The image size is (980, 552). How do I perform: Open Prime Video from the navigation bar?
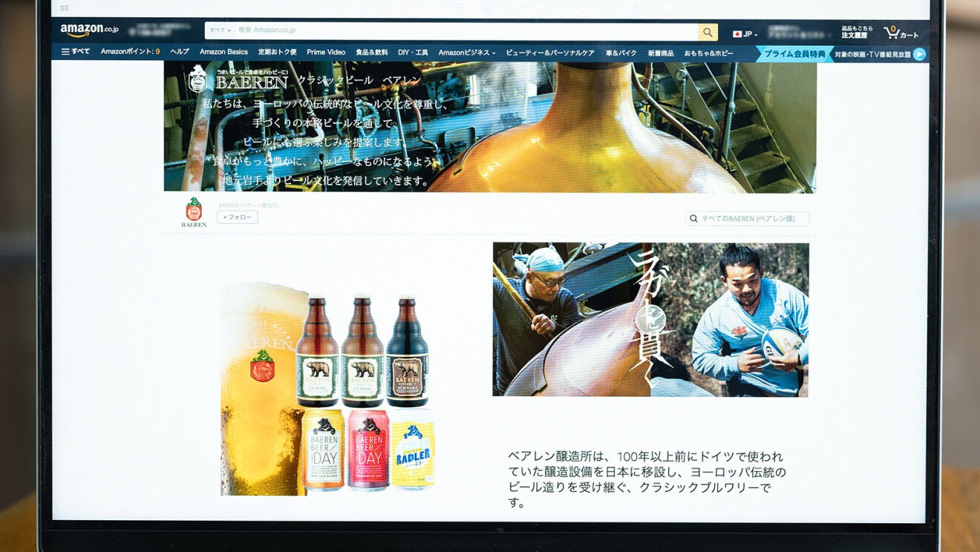point(326,52)
